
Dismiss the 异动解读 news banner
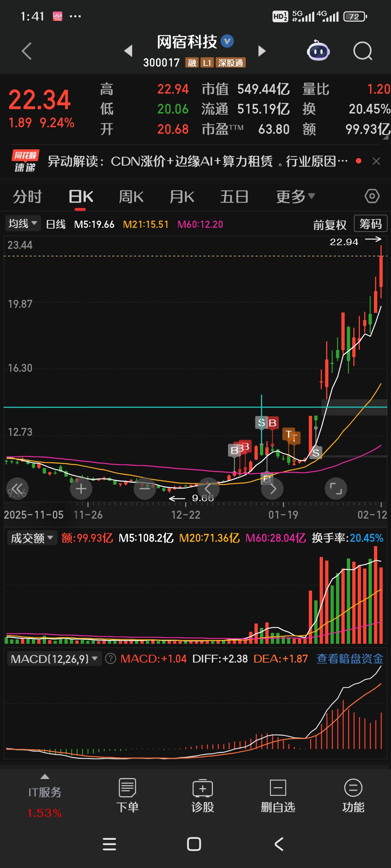pyautogui.click(x=377, y=161)
